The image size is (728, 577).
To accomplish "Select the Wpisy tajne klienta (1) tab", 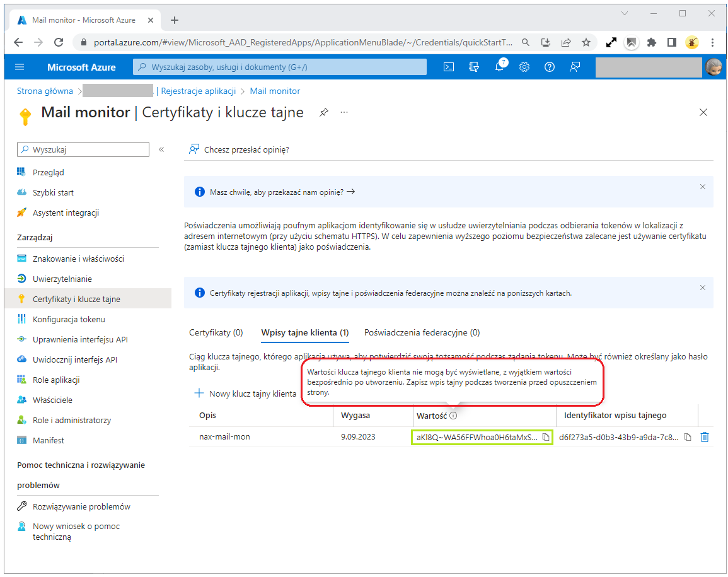I will (305, 332).
